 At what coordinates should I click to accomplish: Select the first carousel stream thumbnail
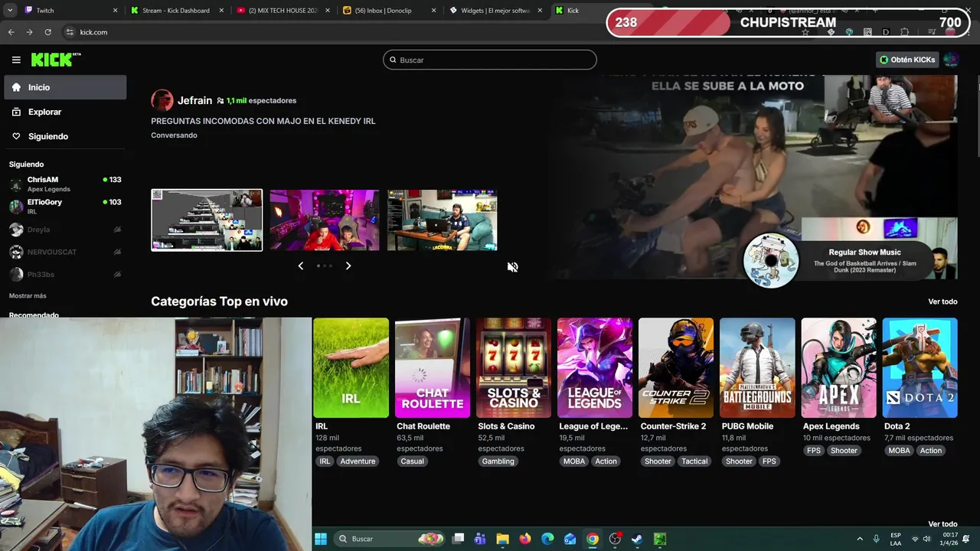click(x=207, y=220)
